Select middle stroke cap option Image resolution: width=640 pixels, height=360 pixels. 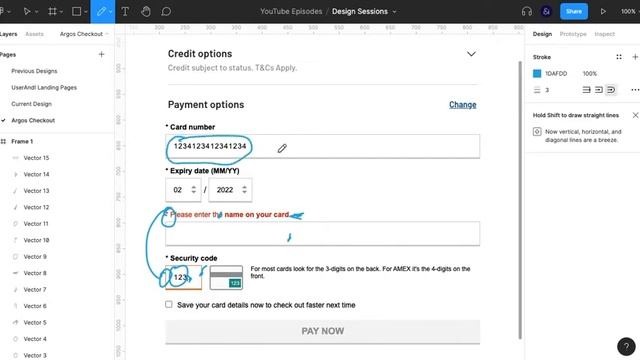598,90
